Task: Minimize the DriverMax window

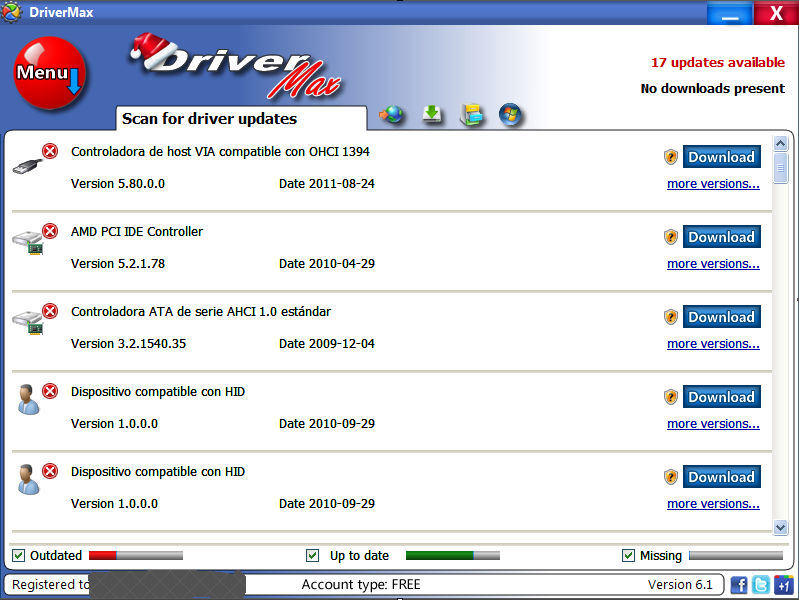Action: (730, 13)
